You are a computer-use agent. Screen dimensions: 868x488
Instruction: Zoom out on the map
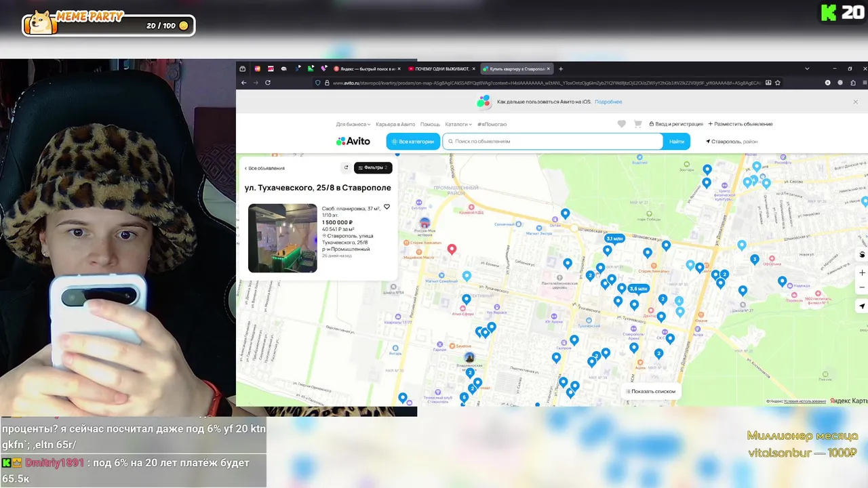(x=862, y=287)
